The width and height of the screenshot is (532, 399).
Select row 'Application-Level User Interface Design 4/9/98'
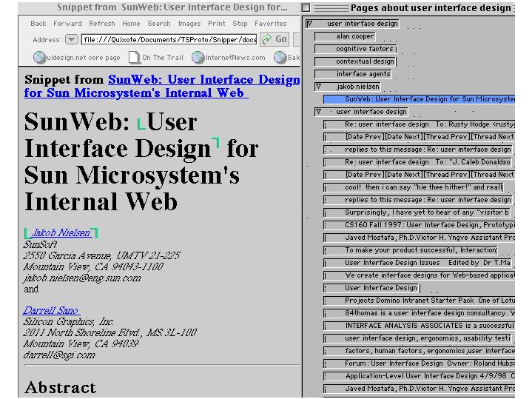coord(419,376)
